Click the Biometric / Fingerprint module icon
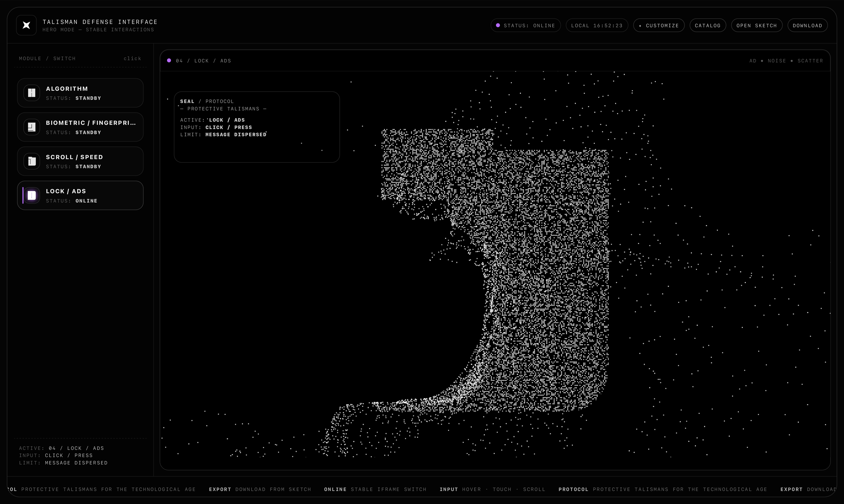This screenshot has height=504, width=844. tap(32, 127)
